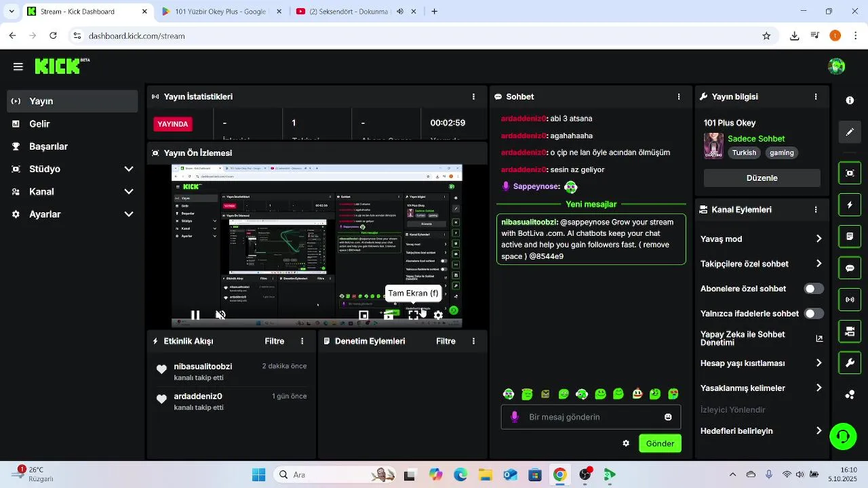This screenshot has width=868, height=488.
Task: Open the Hedefleri belirleyin options
Action: (762, 431)
